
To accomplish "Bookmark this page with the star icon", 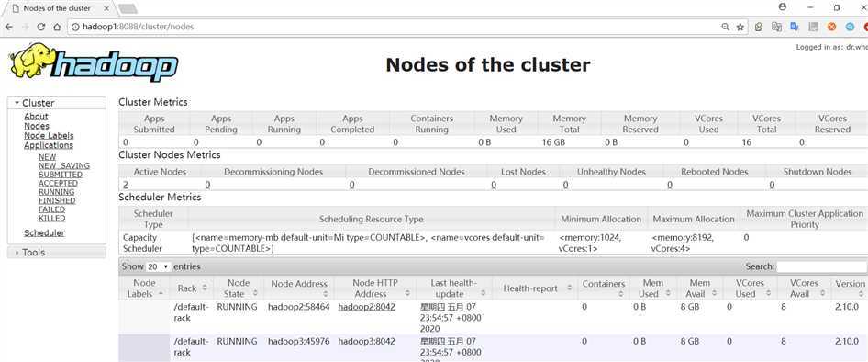I will (x=740, y=27).
